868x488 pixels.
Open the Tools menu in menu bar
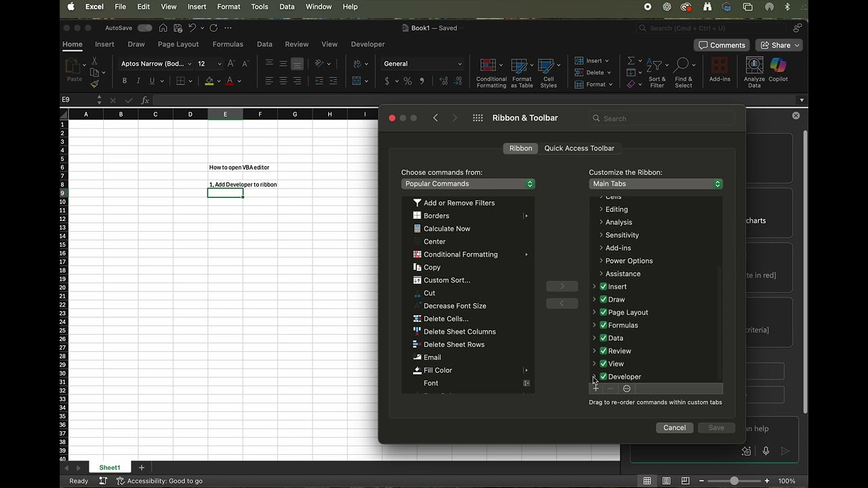click(260, 7)
